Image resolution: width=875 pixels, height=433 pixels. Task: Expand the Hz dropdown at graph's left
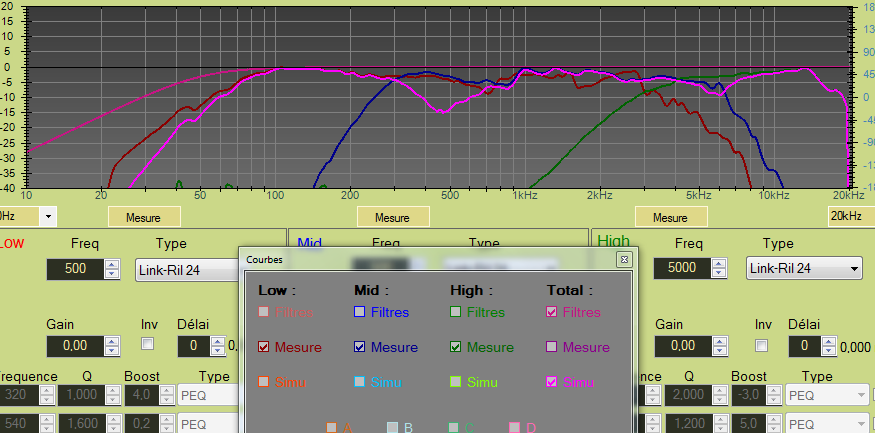point(48,215)
